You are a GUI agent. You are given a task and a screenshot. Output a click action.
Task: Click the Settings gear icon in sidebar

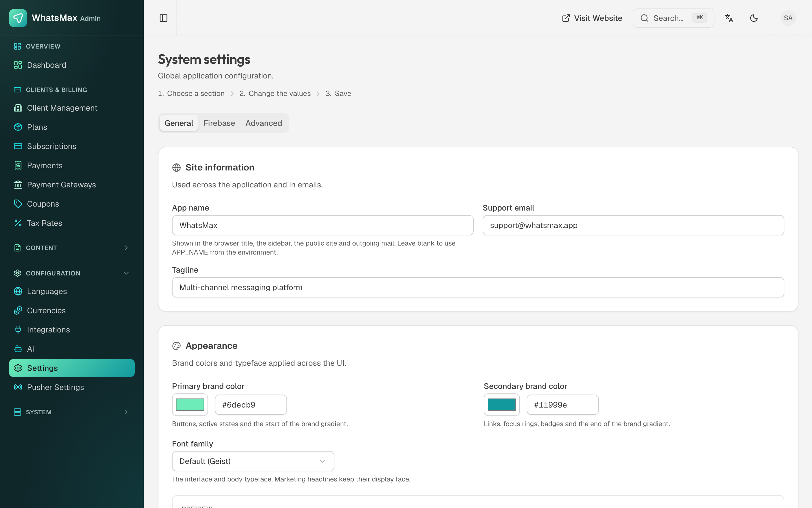tap(18, 368)
